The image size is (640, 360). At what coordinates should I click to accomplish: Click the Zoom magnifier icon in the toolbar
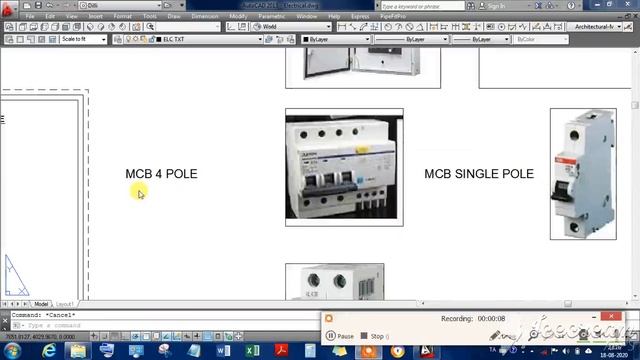150,27
